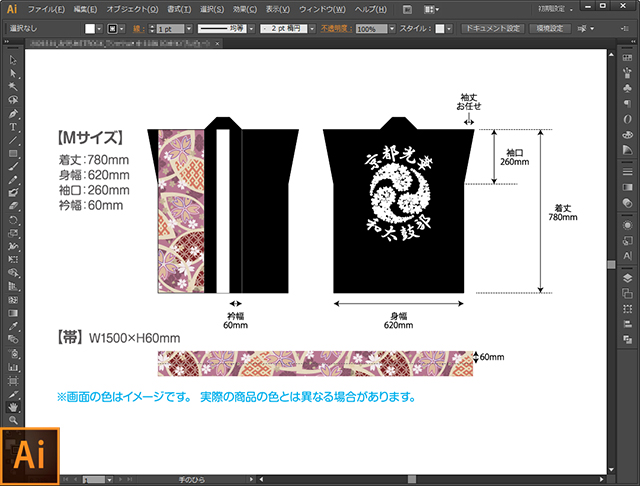Expand the fill color dropdown arrow
Image resolution: width=640 pixels, height=486 pixels.
point(99,29)
